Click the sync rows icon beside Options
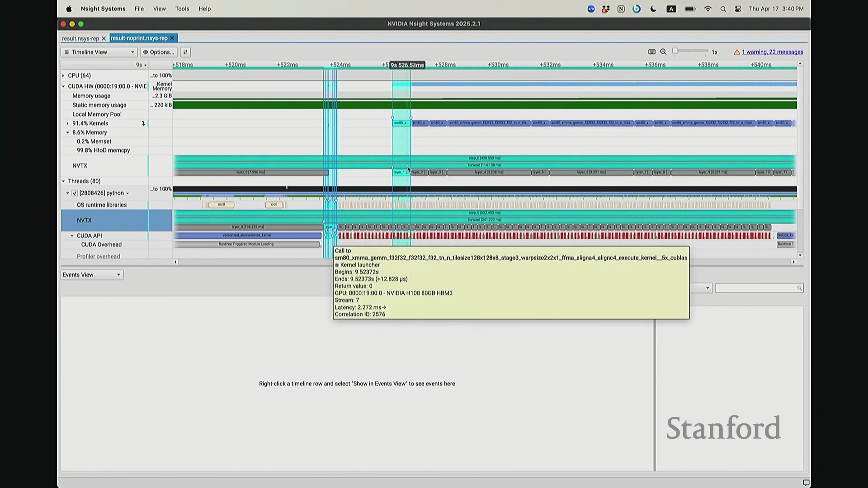This screenshot has height=488, width=868. tap(185, 52)
